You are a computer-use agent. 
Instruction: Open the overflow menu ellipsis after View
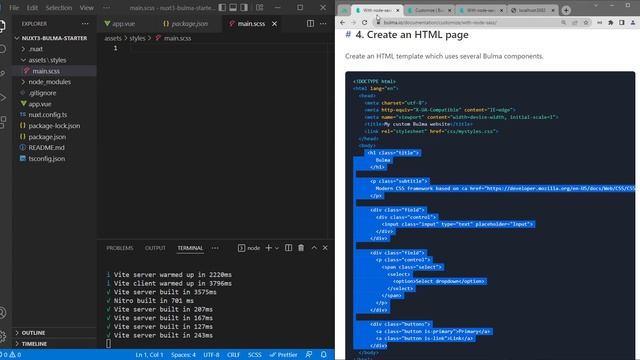click(106, 8)
